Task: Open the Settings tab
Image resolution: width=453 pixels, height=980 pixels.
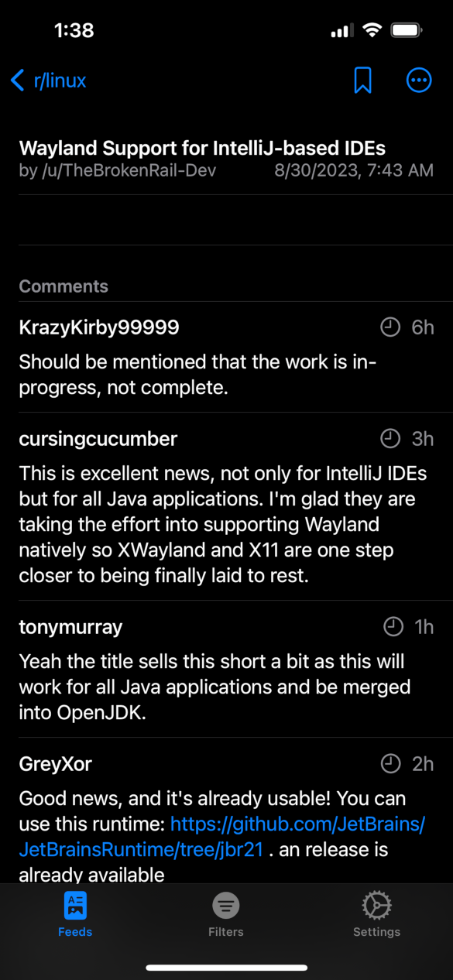Action: pyautogui.click(x=376, y=914)
